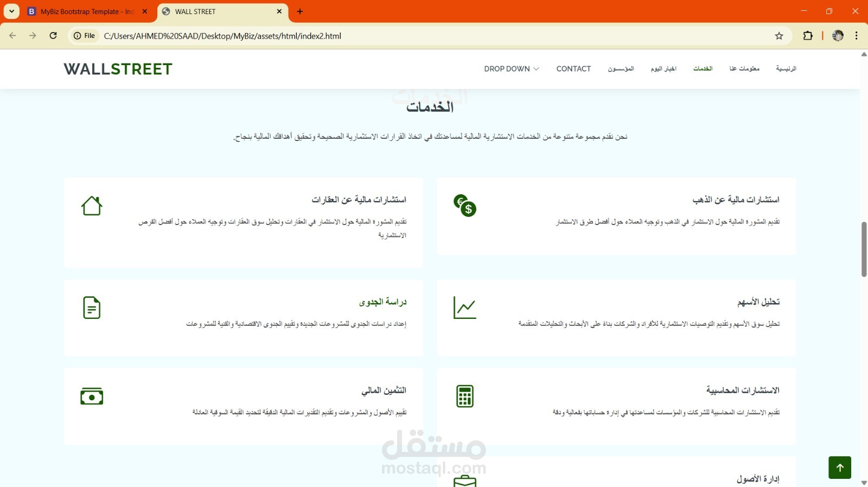Close the WALL STREET tab
This screenshot has height=487, width=868.
coord(279,11)
